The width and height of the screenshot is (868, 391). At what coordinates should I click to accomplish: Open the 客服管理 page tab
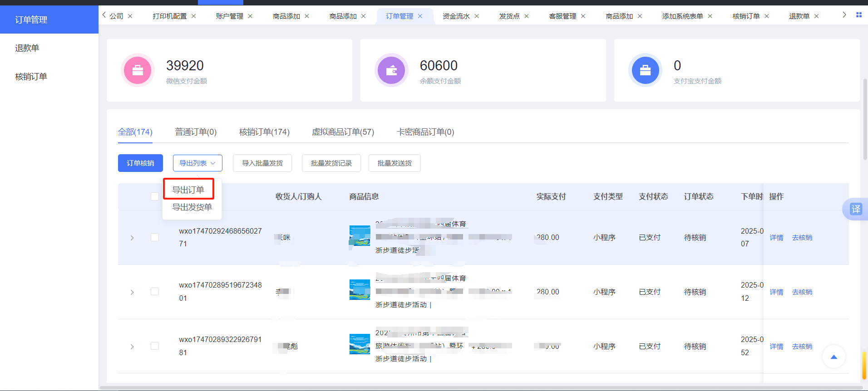tap(562, 16)
